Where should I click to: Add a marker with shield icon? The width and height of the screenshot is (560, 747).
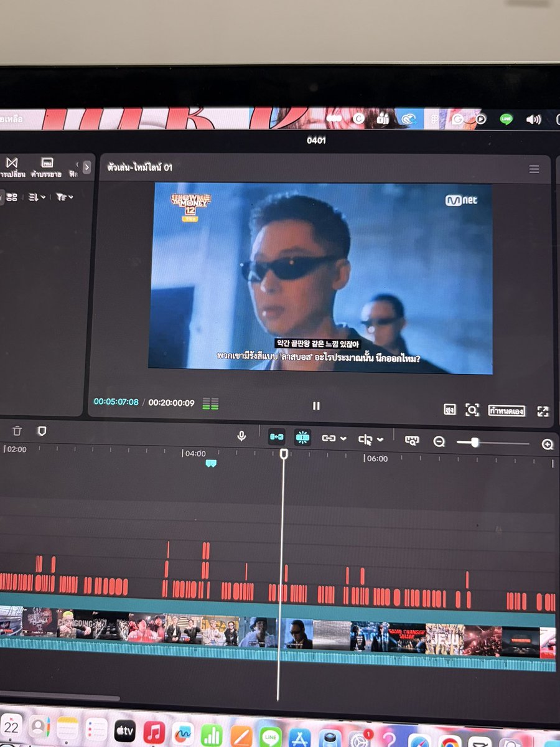[42, 431]
